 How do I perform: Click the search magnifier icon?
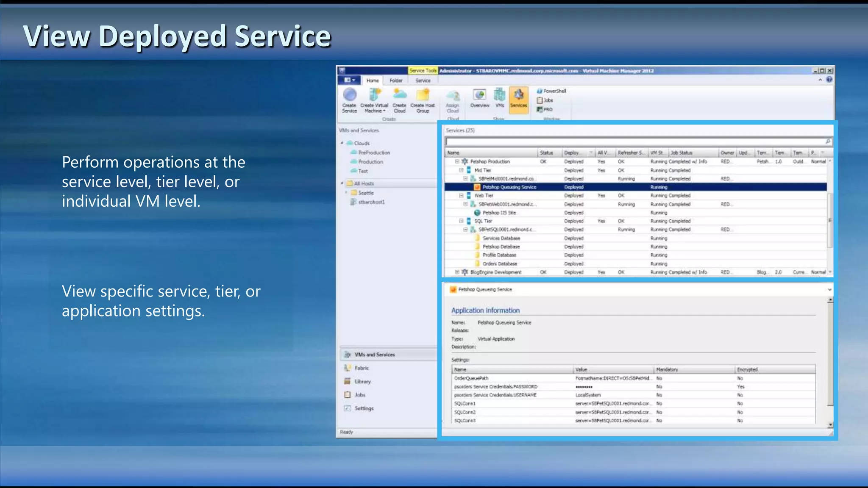coord(828,141)
